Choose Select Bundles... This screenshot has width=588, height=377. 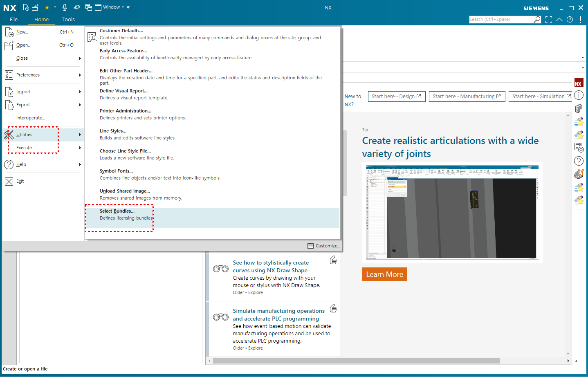point(213,218)
